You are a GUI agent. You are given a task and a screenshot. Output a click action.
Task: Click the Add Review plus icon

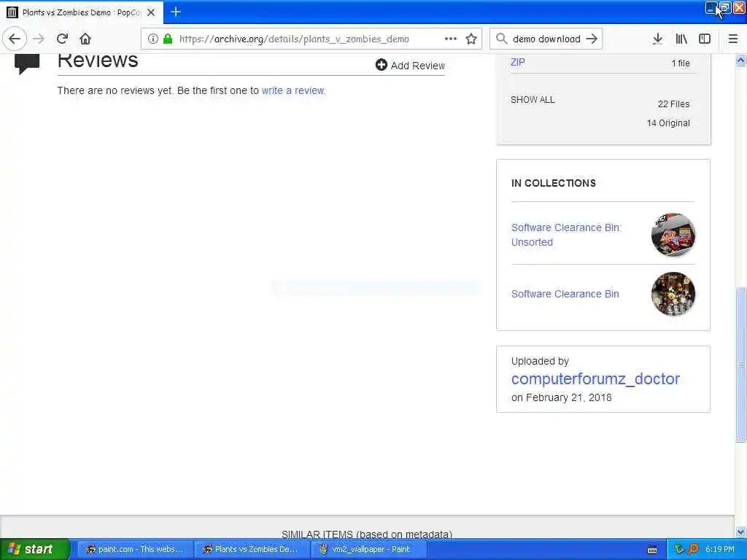tap(381, 65)
